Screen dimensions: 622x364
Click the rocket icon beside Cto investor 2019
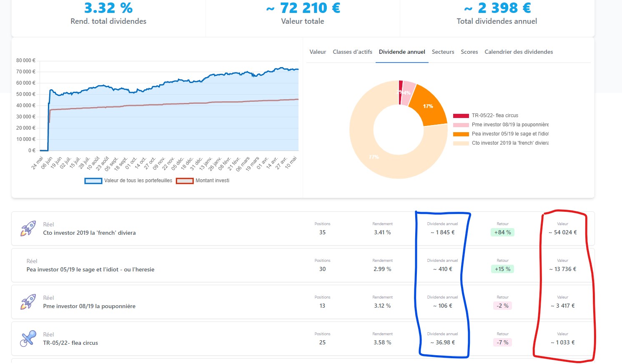click(x=28, y=228)
